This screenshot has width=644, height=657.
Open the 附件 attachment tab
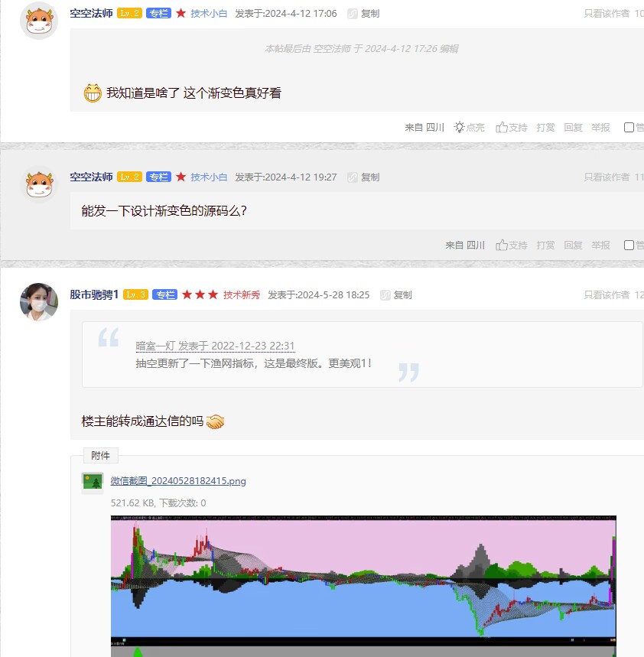[100, 455]
